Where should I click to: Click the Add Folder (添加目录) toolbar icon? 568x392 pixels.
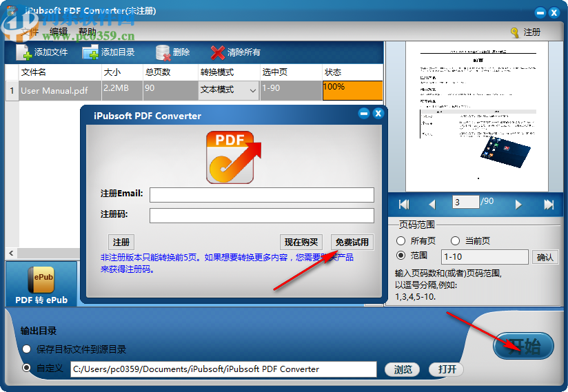click(x=90, y=52)
